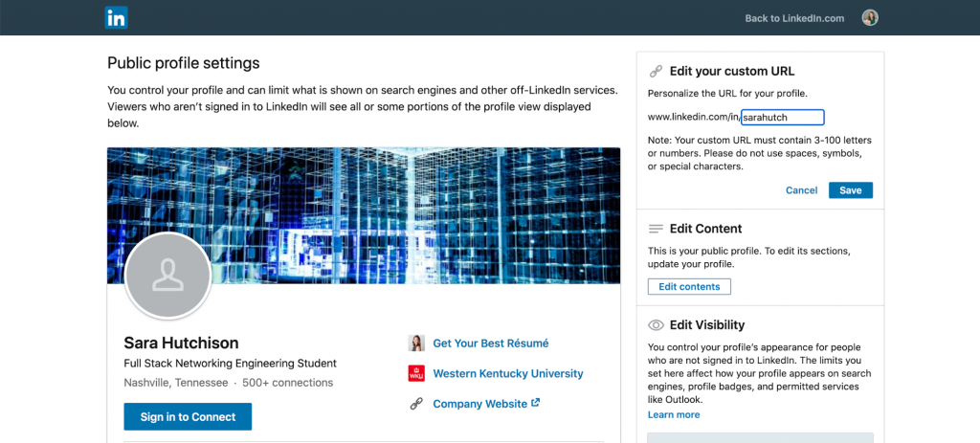Click the Public profile settings heading

pos(183,63)
